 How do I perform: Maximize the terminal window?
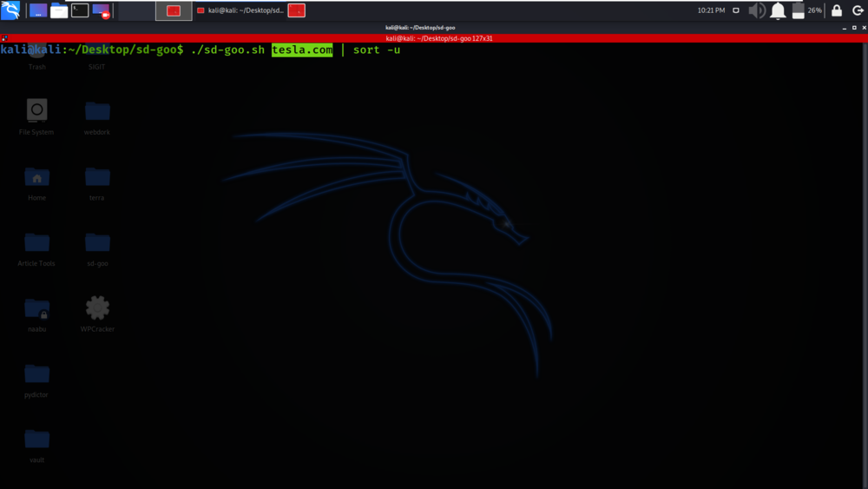854,28
